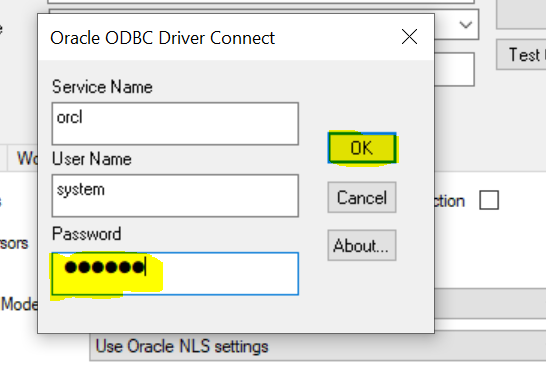Open the About... driver information
This screenshot has width=546, height=385.
point(362,245)
